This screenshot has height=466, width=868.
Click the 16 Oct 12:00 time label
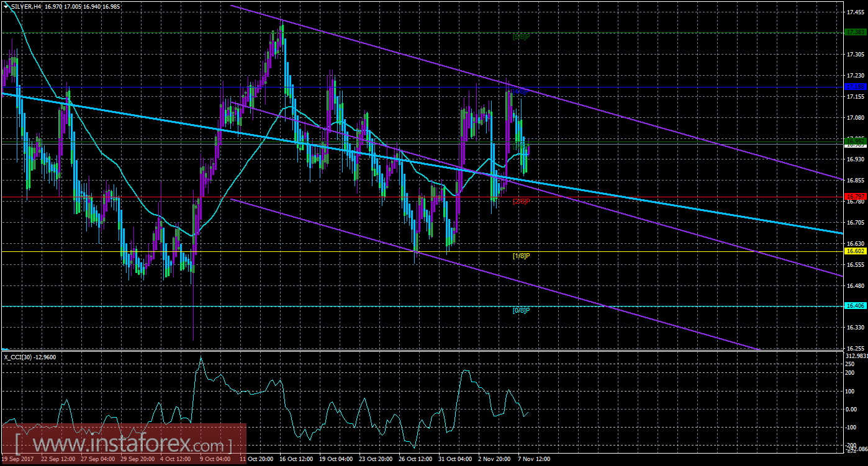click(296, 460)
